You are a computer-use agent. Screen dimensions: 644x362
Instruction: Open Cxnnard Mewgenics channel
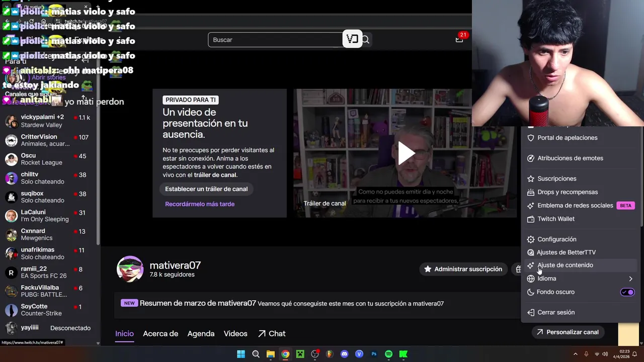49,235
